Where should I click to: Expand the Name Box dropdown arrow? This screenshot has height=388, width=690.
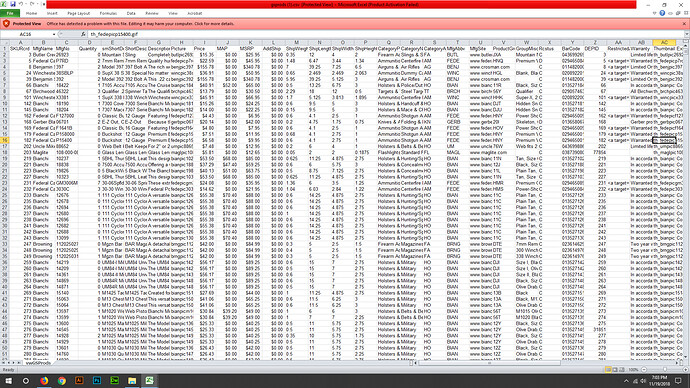(x=54, y=34)
